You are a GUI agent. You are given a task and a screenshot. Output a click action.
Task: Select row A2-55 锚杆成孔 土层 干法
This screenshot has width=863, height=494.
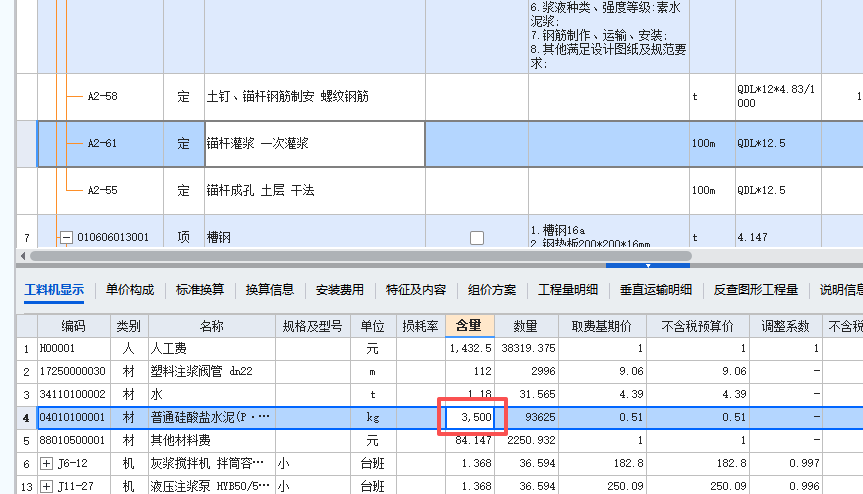(439, 190)
